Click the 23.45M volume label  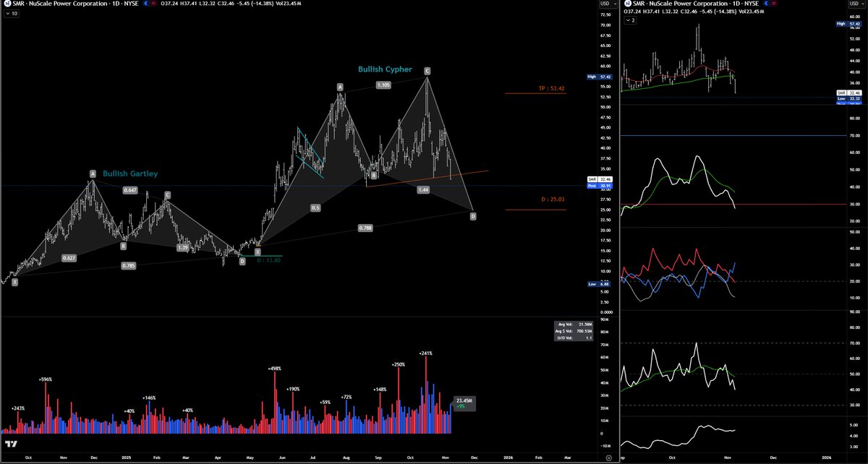click(464, 403)
